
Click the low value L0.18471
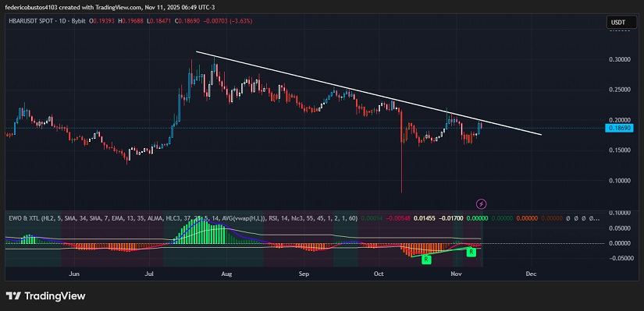(x=159, y=21)
